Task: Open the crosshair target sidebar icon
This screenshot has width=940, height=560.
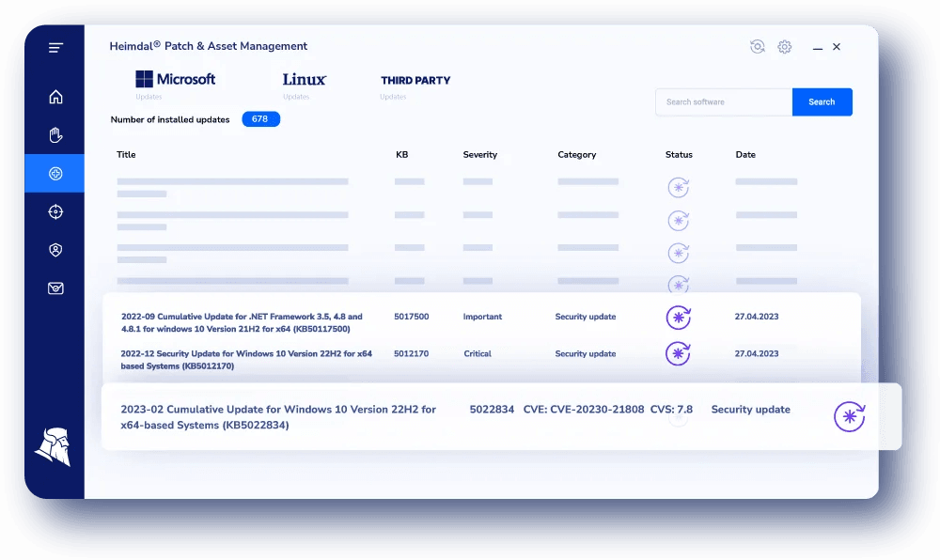Action: point(55,212)
